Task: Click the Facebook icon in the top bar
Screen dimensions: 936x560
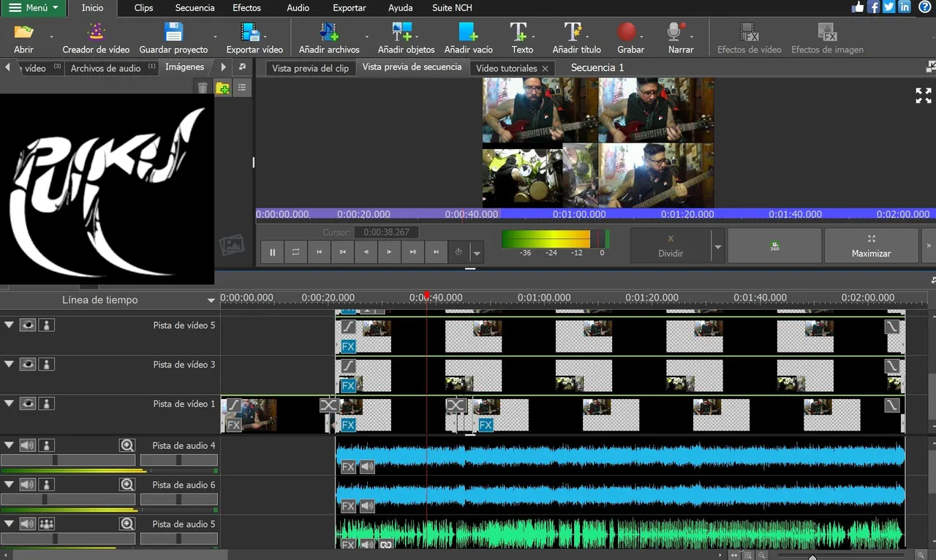Action: click(873, 7)
